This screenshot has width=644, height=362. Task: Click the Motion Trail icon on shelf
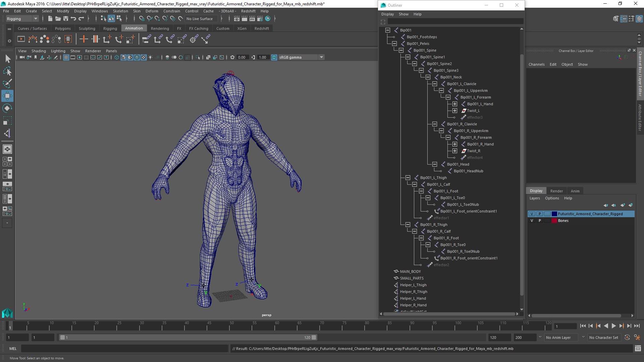(33, 40)
